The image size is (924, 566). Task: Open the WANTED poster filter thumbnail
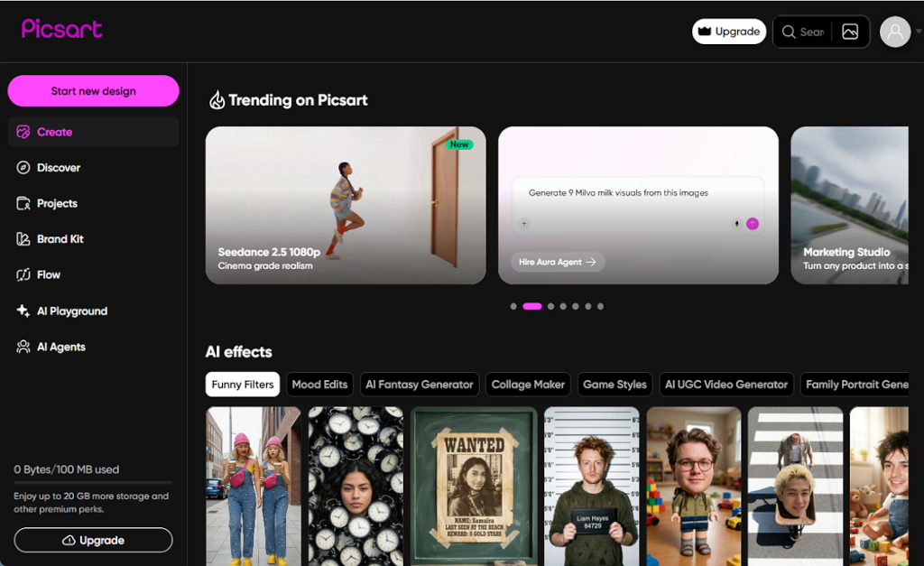474,487
